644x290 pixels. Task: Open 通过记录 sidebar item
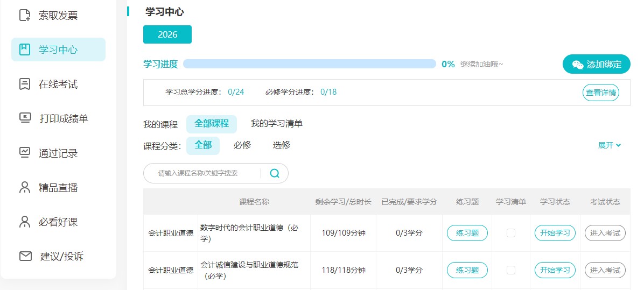[58, 153]
